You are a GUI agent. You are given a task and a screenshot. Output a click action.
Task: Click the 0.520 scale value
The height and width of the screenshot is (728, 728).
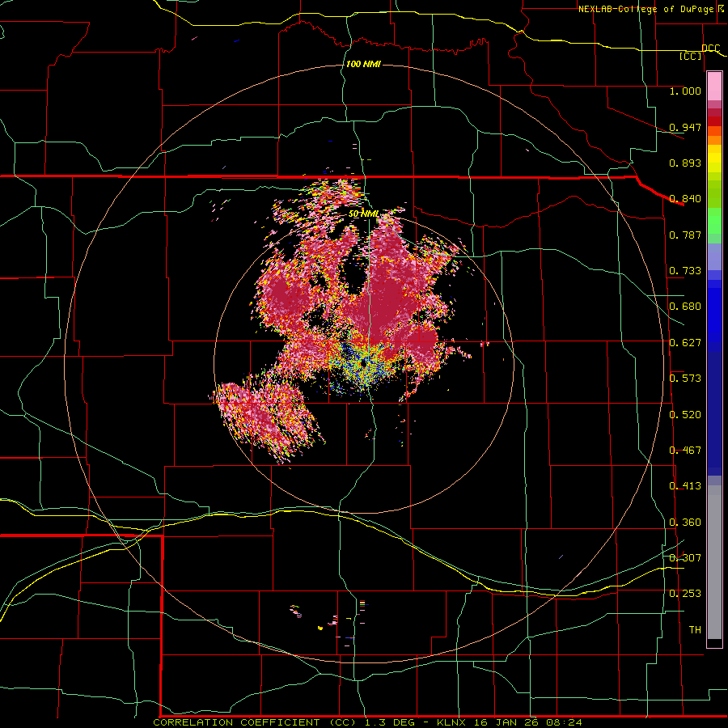click(685, 415)
